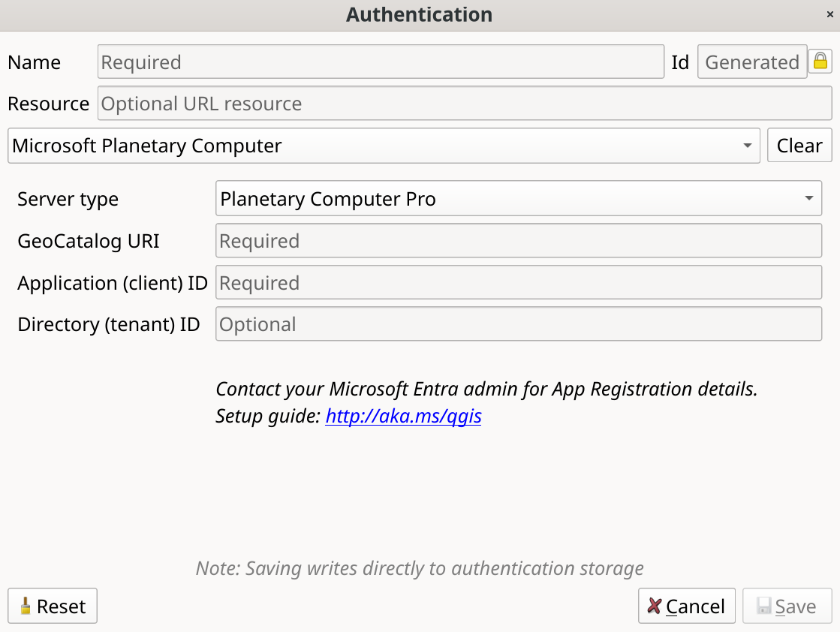The width and height of the screenshot is (840, 632).
Task: Click the Generated Id field
Action: pyautogui.click(x=751, y=62)
